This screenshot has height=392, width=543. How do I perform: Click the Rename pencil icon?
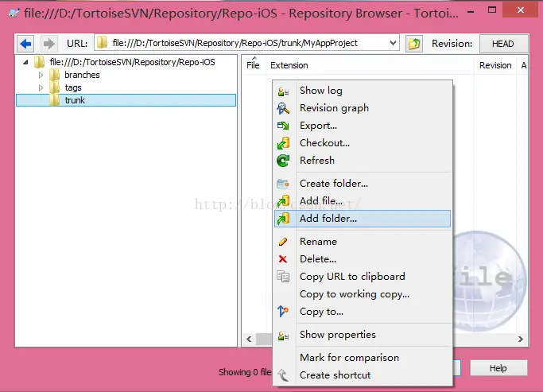pyautogui.click(x=283, y=242)
